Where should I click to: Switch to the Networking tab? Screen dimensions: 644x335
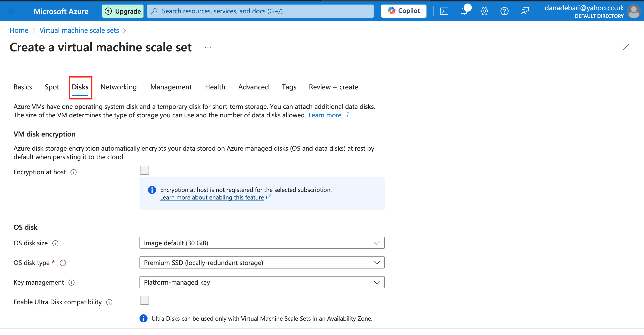click(x=119, y=87)
